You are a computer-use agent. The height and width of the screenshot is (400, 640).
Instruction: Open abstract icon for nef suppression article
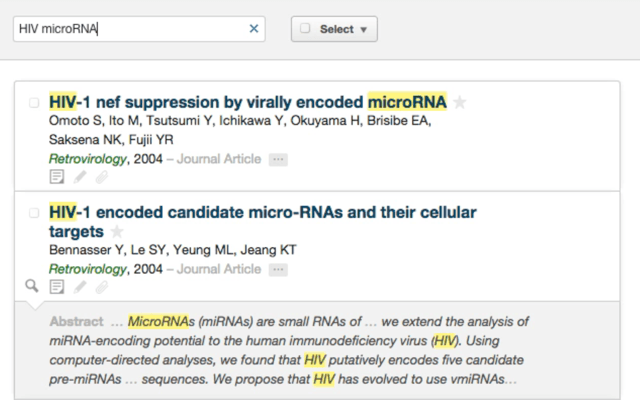click(57, 177)
